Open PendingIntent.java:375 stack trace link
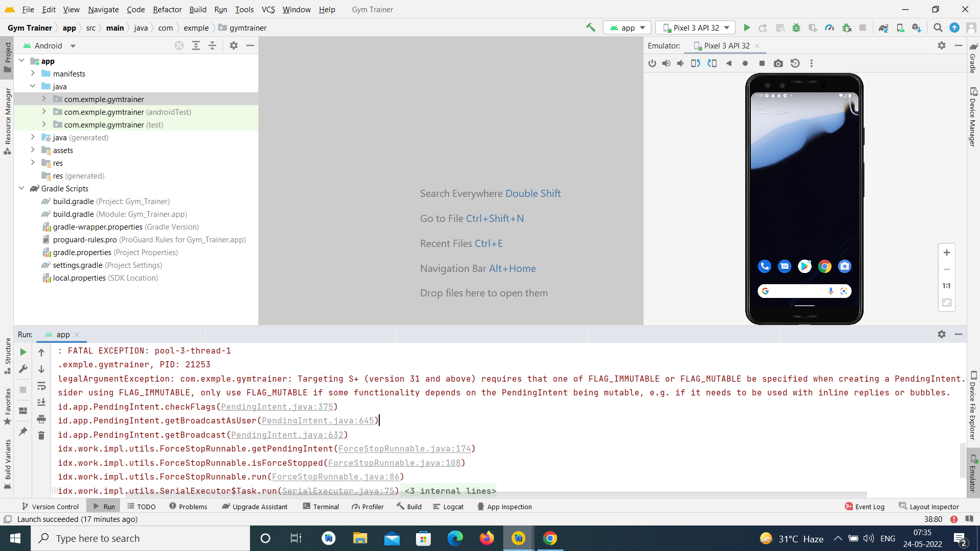The width and height of the screenshot is (980, 551). [x=277, y=407]
